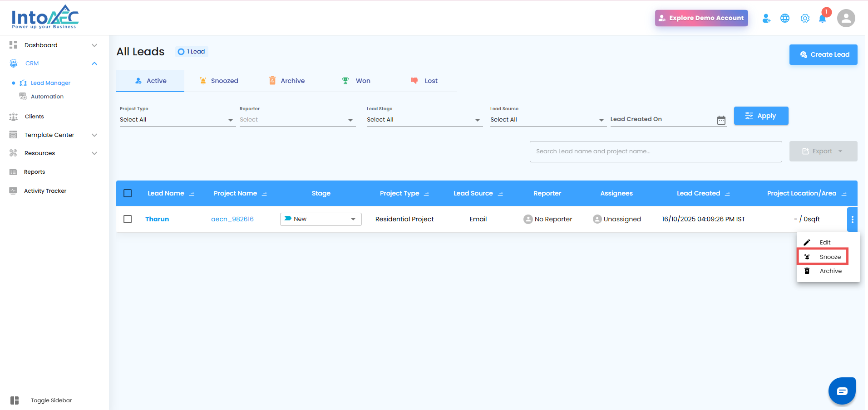Open the notifications bell icon
This screenshot has height=410, width=868.
coord(822,18)
